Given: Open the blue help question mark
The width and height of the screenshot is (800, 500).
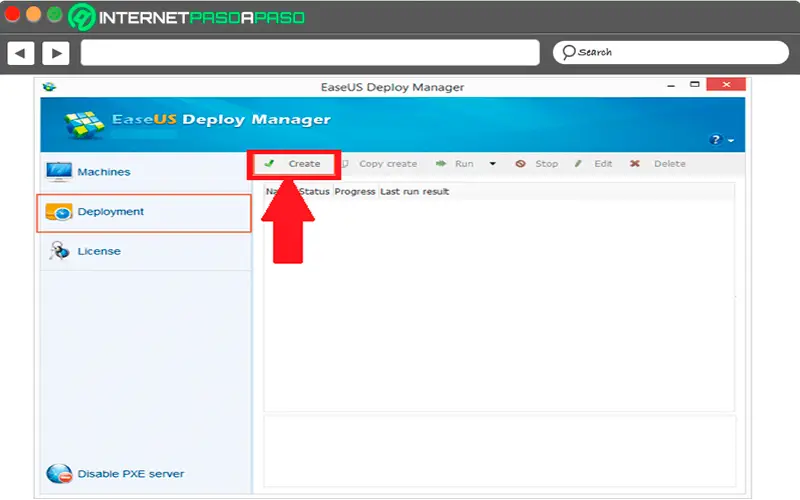Looking at the screenshot, I should pyautogui.click(x=716, y=140).
